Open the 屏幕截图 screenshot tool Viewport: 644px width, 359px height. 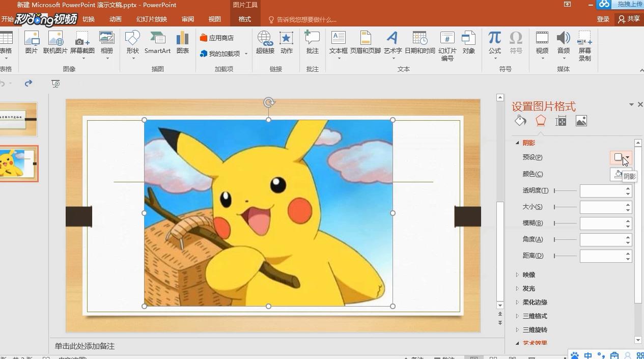point(82,45)
